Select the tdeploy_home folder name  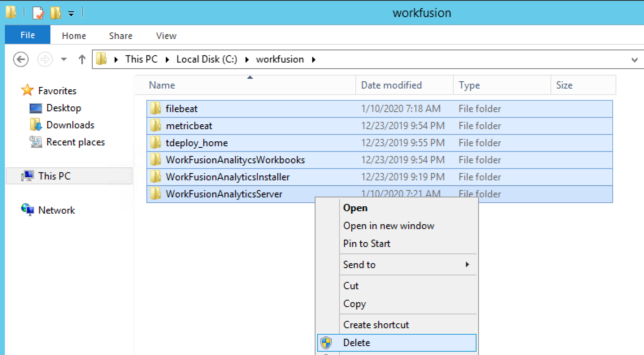[x=197, y=143]
